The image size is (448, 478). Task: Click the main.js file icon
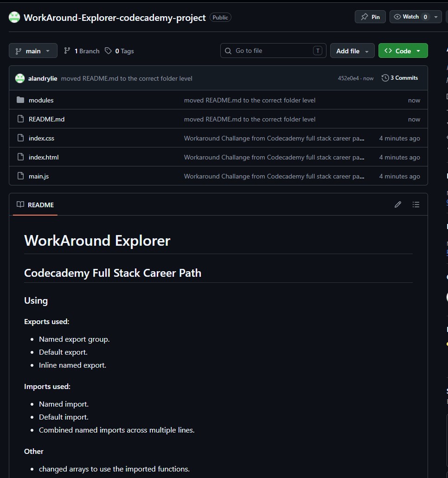coord(20,176)
